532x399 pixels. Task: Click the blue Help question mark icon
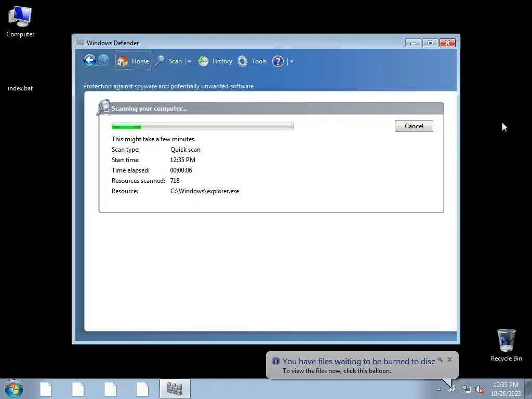click(x=278, y=61)
